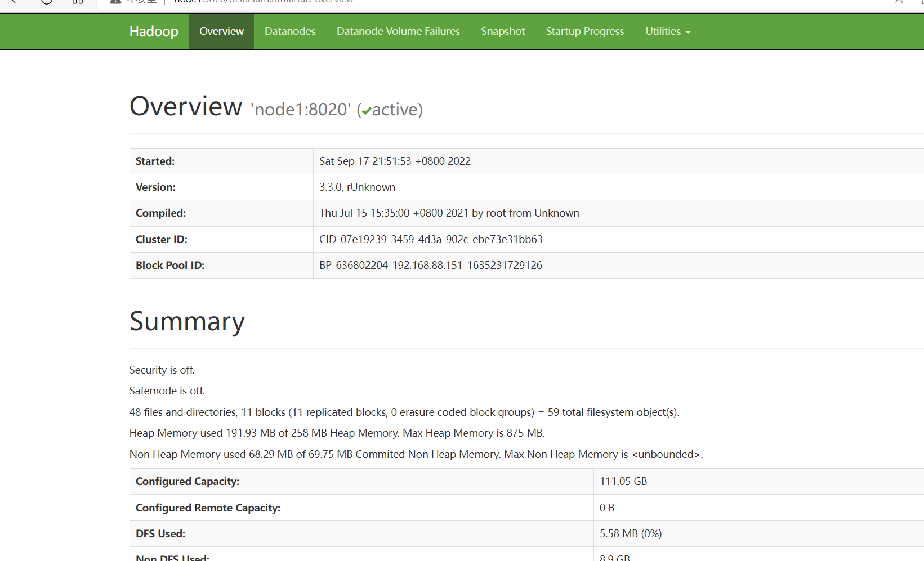Image resolution: width=924 pixels, height=561 pixels.
Task: Click the "DFS Used:" row label
Action: (x=160, y=534)
